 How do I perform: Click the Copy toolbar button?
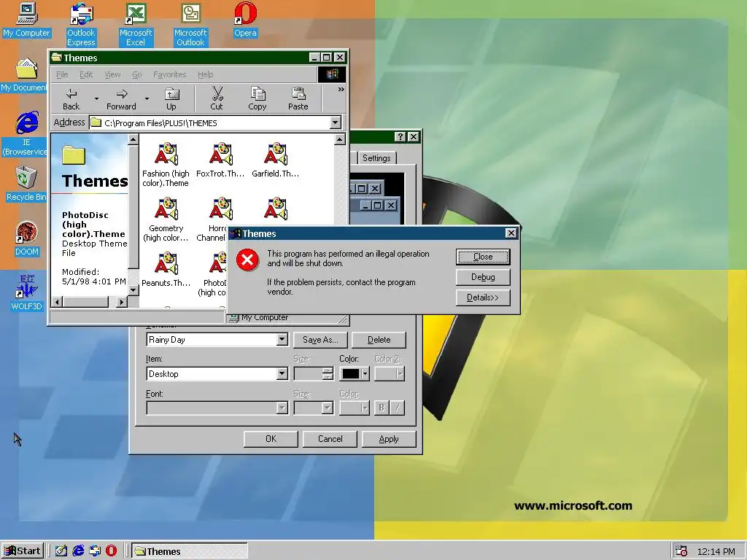[x=258, y=99]
